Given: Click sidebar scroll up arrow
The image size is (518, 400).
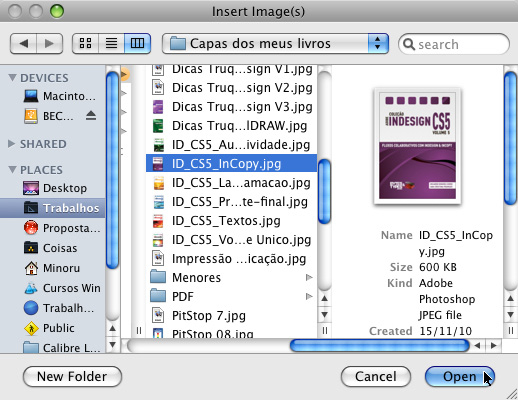Looking at the screenshot, I should [113, 329].
